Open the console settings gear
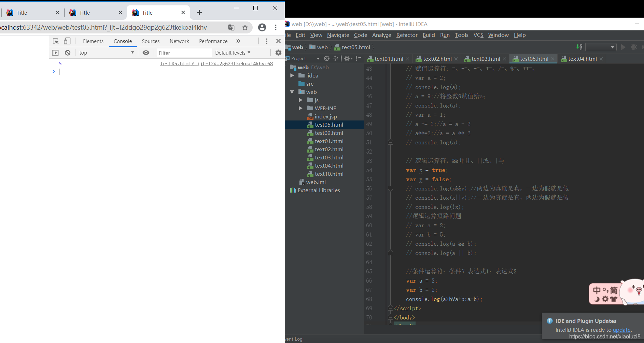 tap(278, 53)
